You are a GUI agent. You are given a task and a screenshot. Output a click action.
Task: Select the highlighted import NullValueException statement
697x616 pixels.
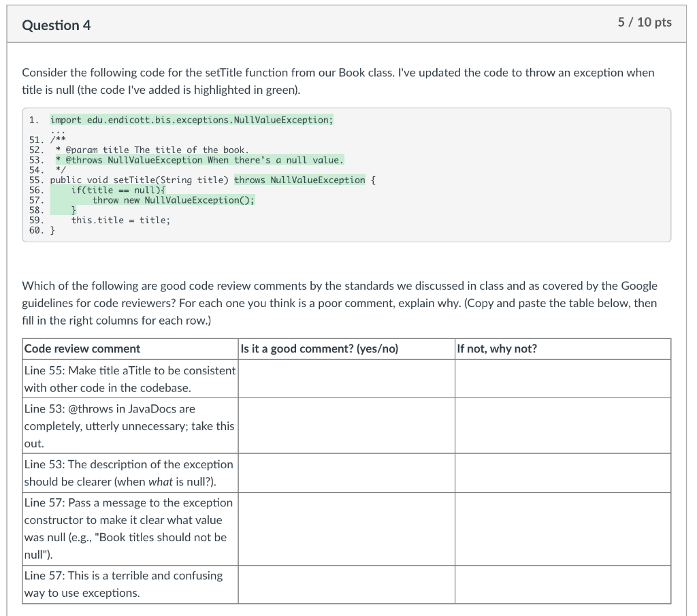pyautogui.click(x=191, y=119)
